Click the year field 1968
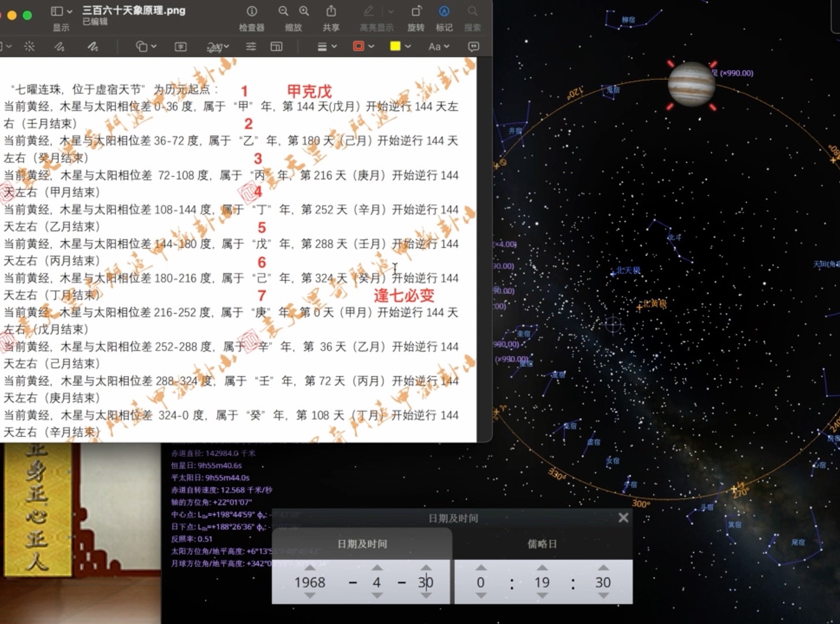Image resolution: width=840 pixels, height=624 pixels. click(x=310, y=582)
